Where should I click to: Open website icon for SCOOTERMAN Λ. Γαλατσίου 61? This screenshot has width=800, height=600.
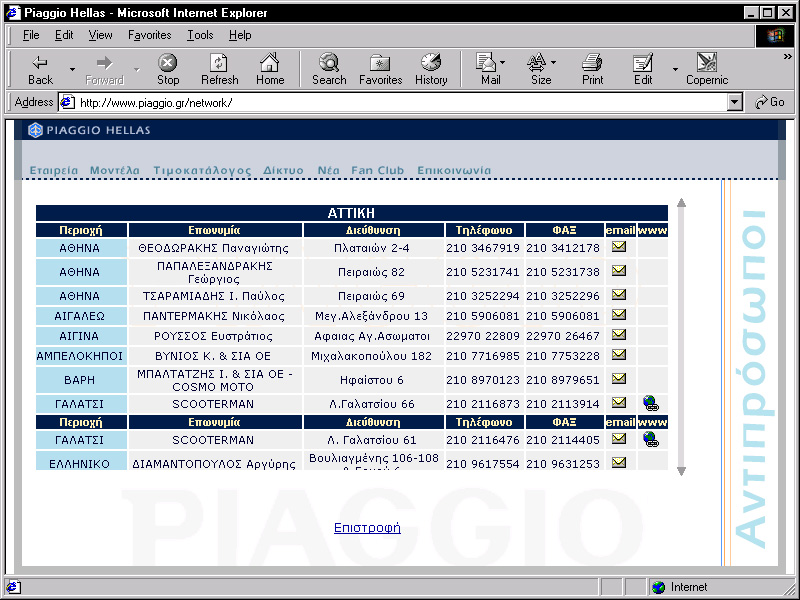651,439
